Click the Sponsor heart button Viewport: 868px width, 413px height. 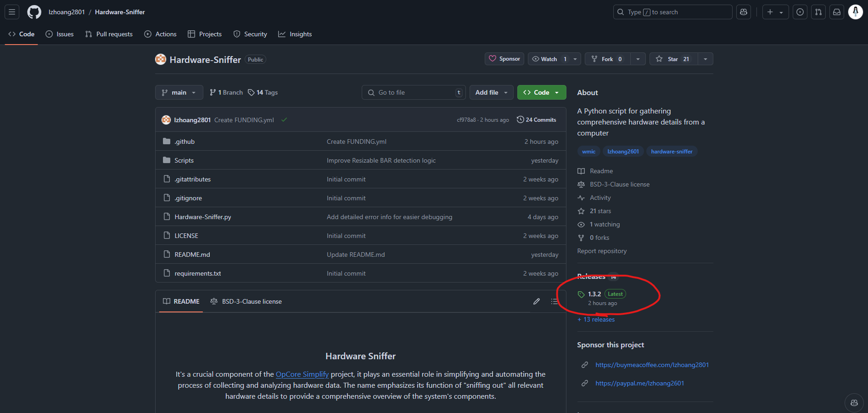[x=504, y=59]
